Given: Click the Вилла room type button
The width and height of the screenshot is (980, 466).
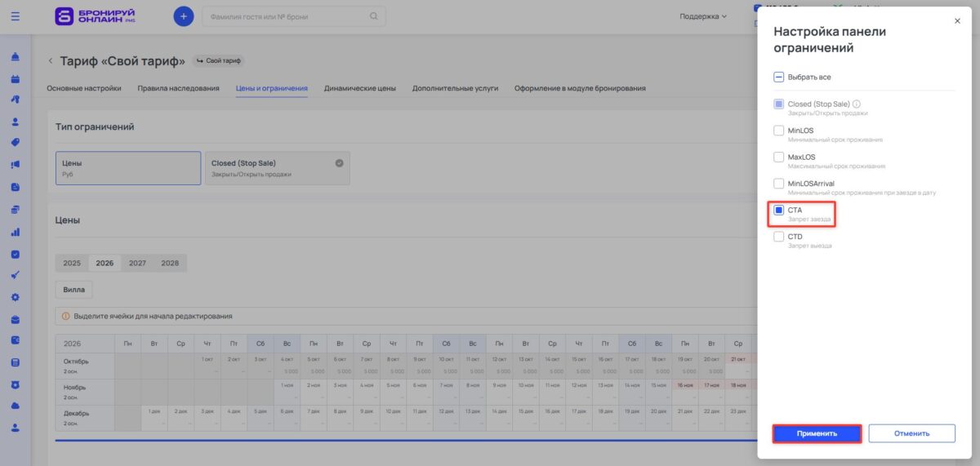Looking at the screenshot, I should [x=74, y=290].
